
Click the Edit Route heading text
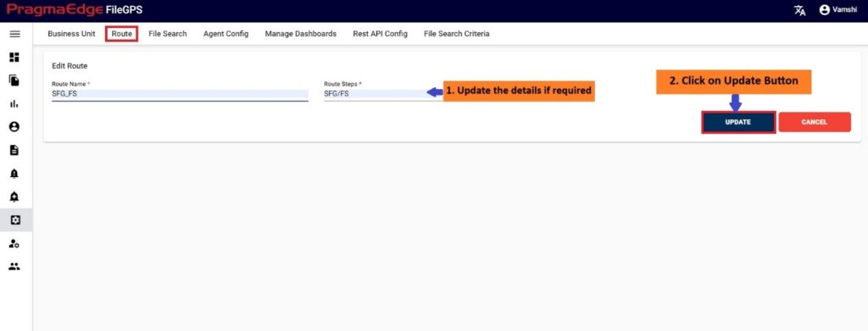tap(70, 66)
